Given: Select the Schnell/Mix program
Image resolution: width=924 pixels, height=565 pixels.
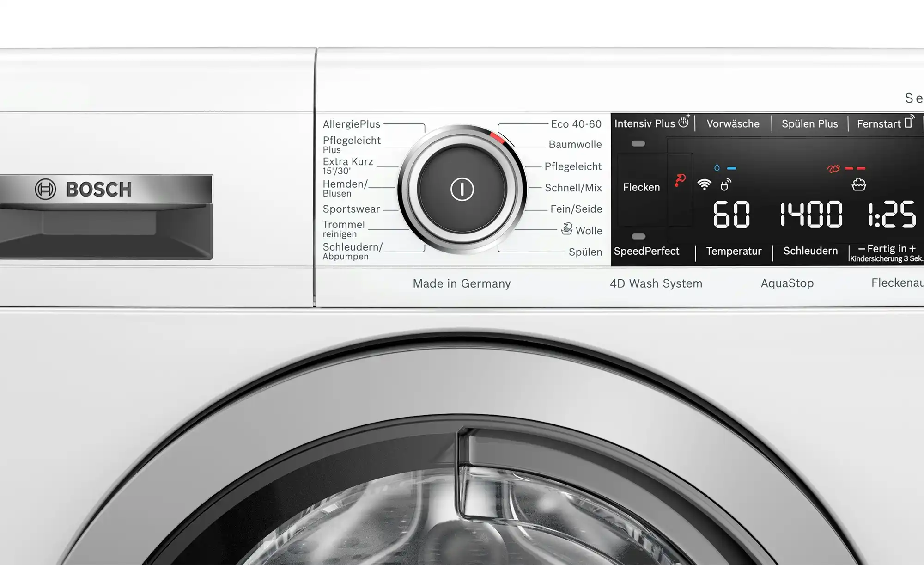Looking at the screenshot, I should pyautogui.click(x=573, y=188).
